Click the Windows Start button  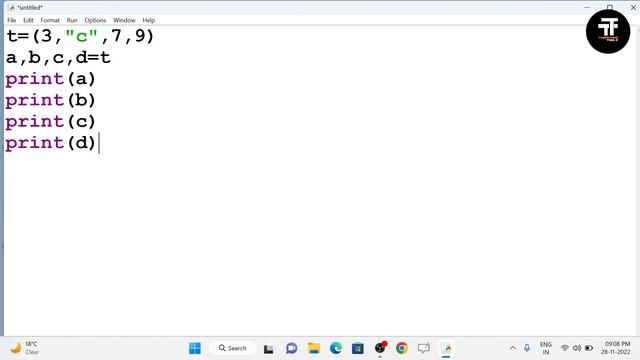point(195,348)
